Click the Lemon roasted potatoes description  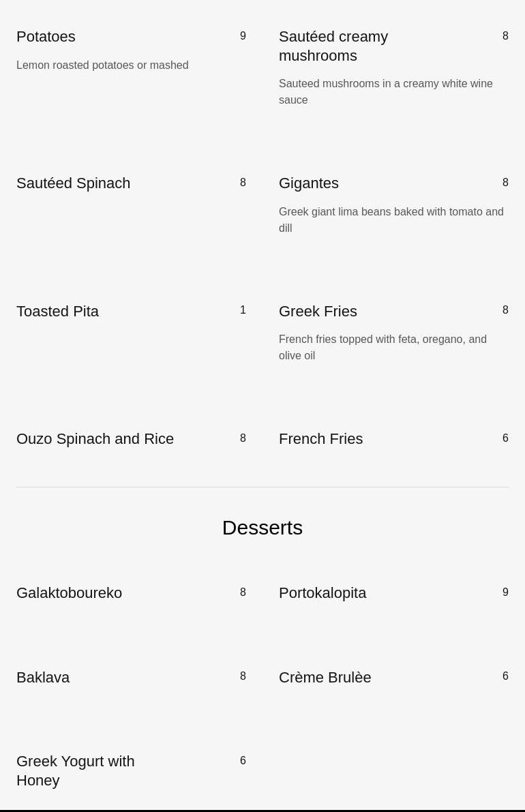point(102,65)
